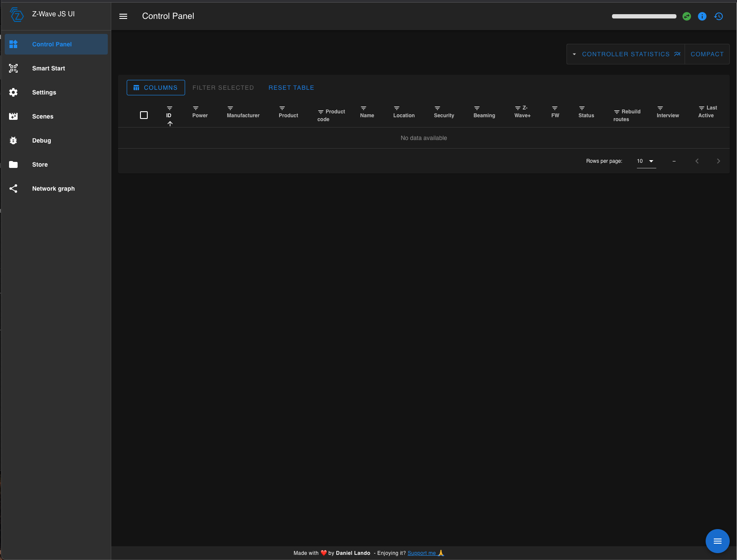Click the filter icon above ID column

pos(170,108)
